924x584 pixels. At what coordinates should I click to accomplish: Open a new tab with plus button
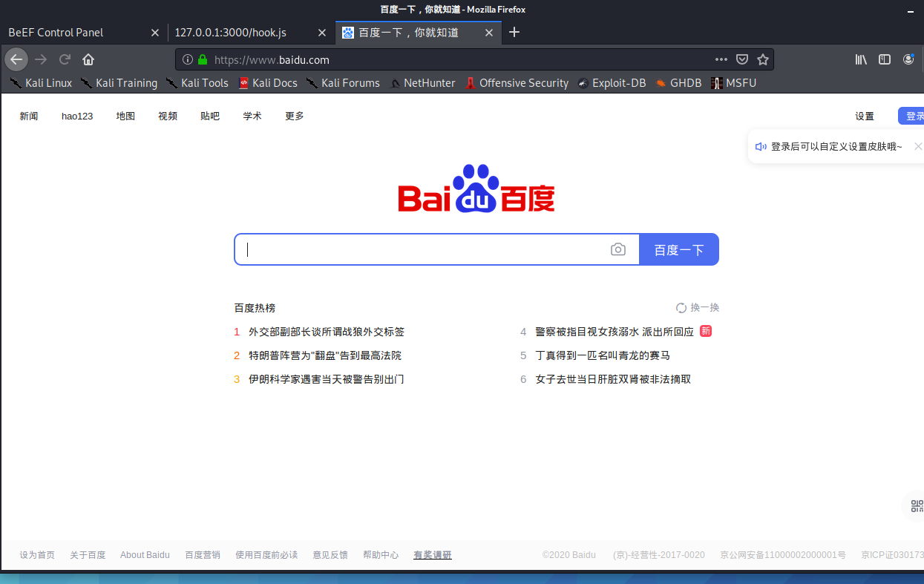[x=514, y=32]
